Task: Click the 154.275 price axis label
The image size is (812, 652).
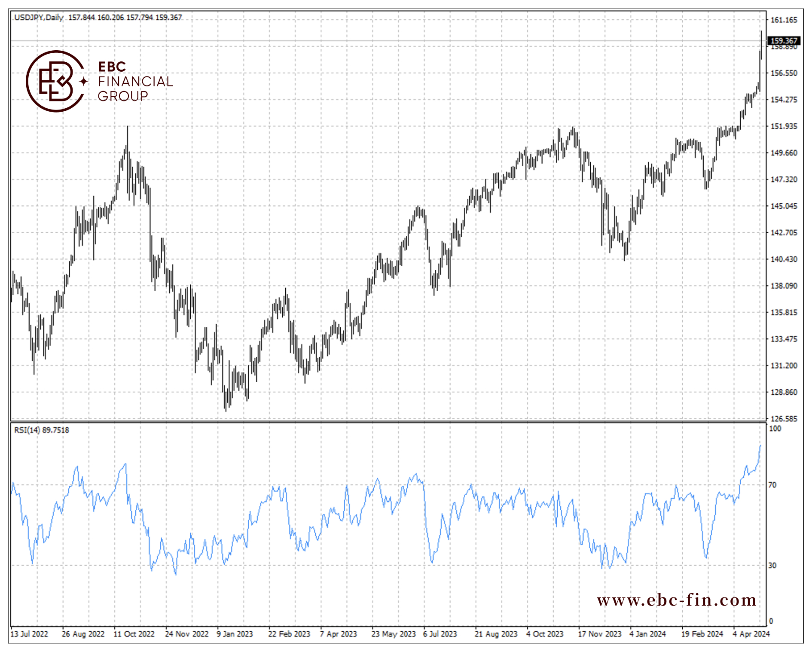Action: click(x=784, y=100)
